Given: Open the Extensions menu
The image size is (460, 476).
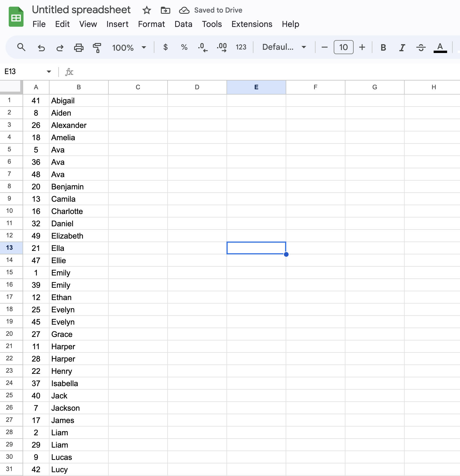Looking at the screenshot, I should [x=252, y=24].
